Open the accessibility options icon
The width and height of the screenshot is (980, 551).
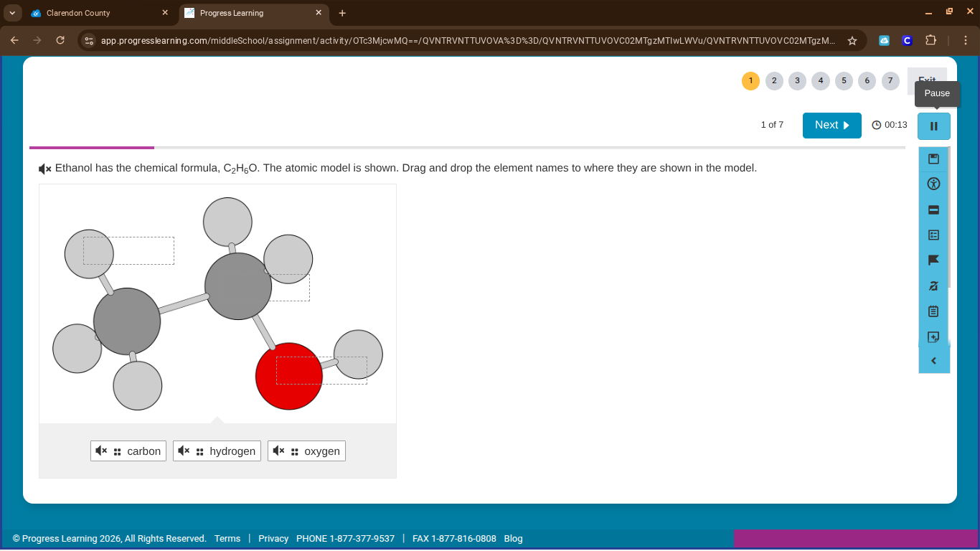pyautogui.click(x=933, y=184)
